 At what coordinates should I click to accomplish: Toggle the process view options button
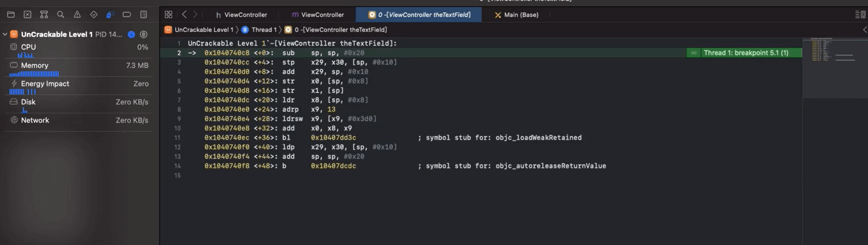[143, 34]
